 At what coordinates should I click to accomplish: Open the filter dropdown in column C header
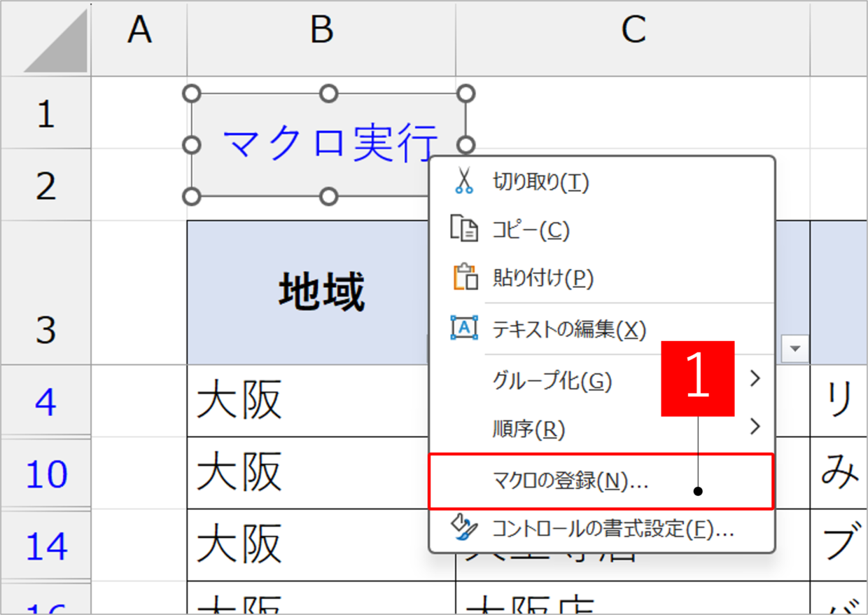[795, 348]
